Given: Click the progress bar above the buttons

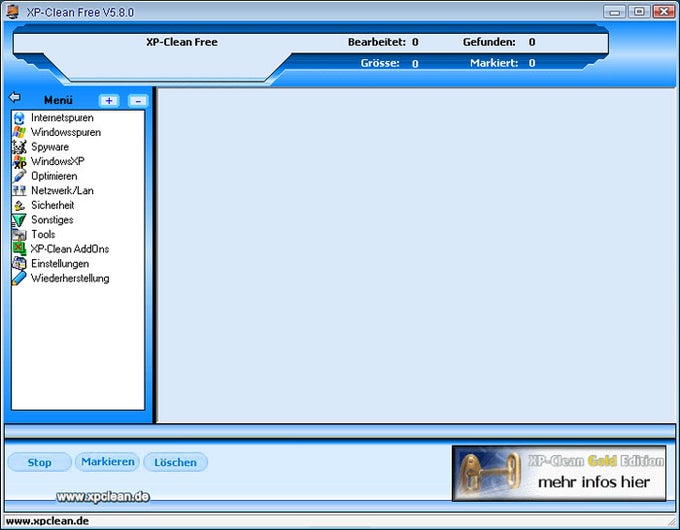Looking at the screenshot, I should point(340,431).
